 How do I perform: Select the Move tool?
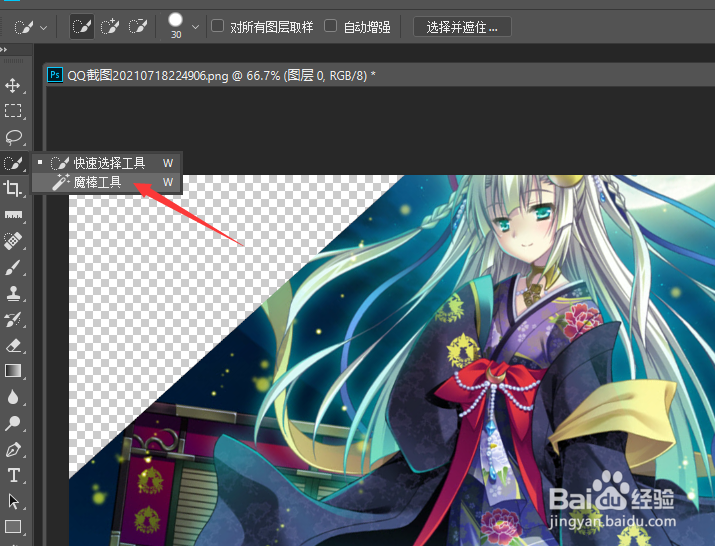click(x=13, y=85)
